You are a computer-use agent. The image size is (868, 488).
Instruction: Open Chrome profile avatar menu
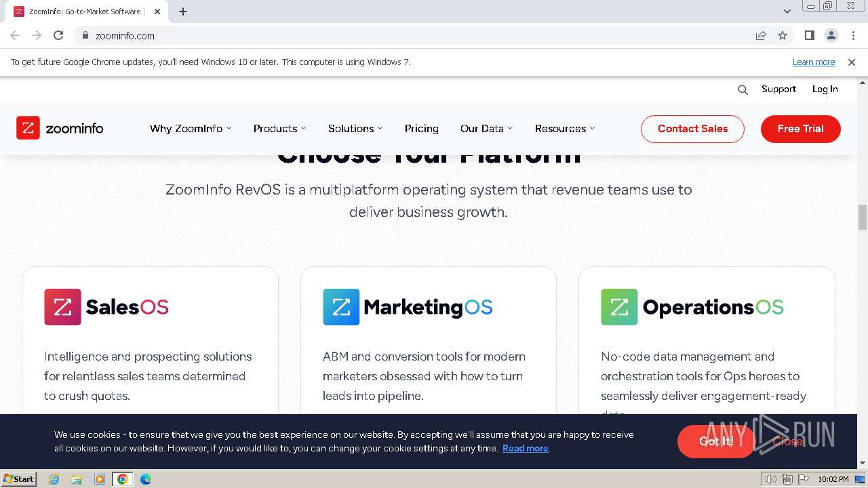pyautogui.click(x=831, y=35)
